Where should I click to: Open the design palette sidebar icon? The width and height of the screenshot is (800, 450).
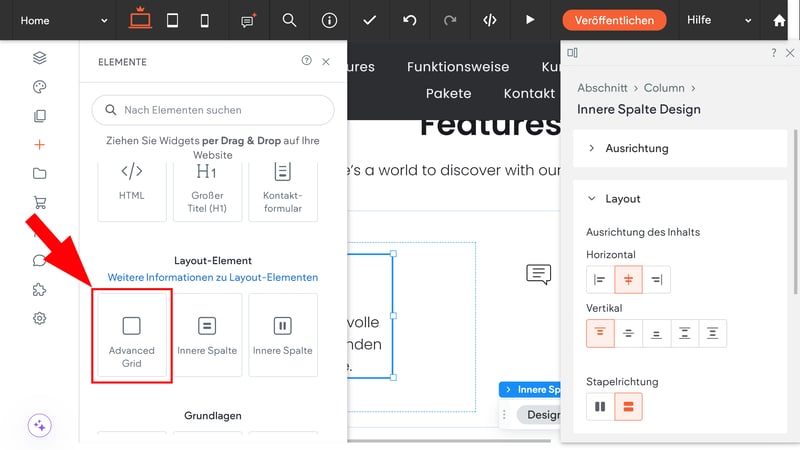point(40,87)
